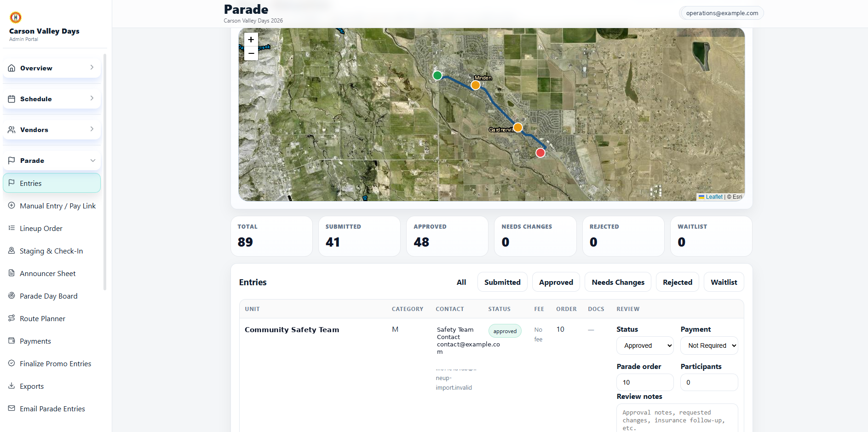Click the Announcer Sheet document icon

tap(11, 273)
